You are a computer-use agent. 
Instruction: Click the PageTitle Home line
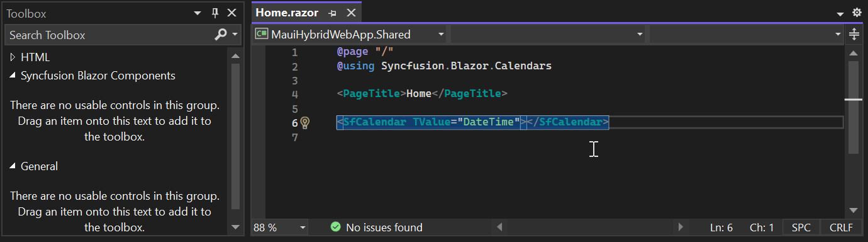point(422,94)
